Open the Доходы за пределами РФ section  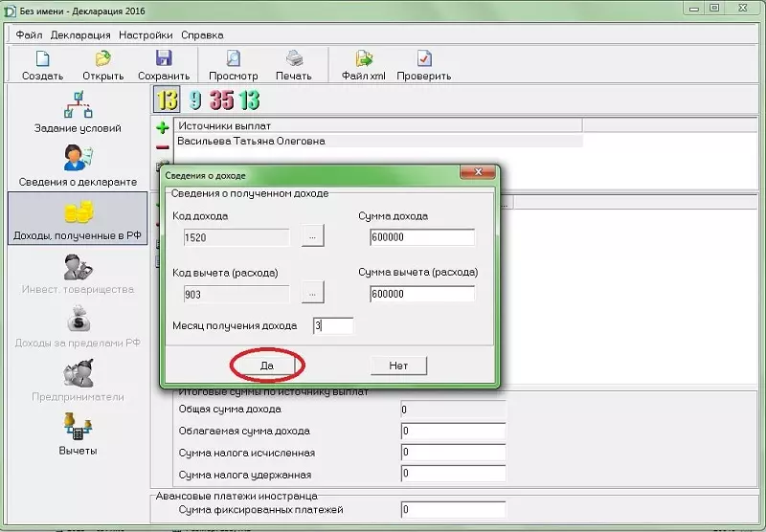click(78, 326)
